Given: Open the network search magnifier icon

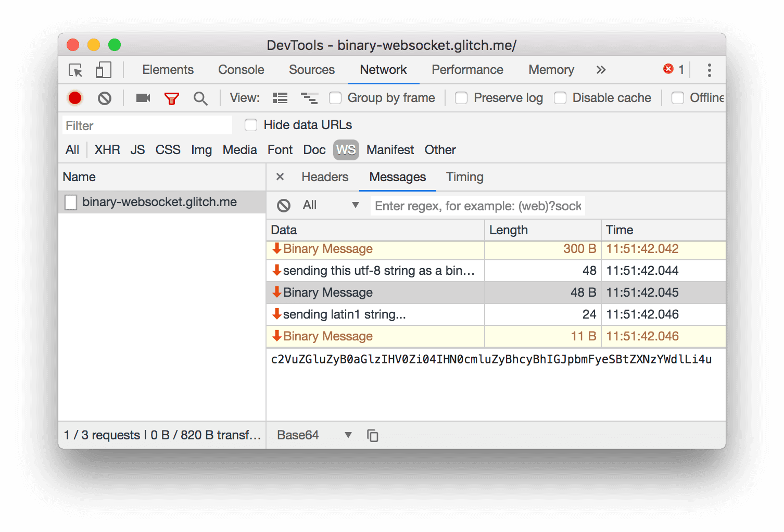Looking at the screenshot, I should tap(201, 98).
